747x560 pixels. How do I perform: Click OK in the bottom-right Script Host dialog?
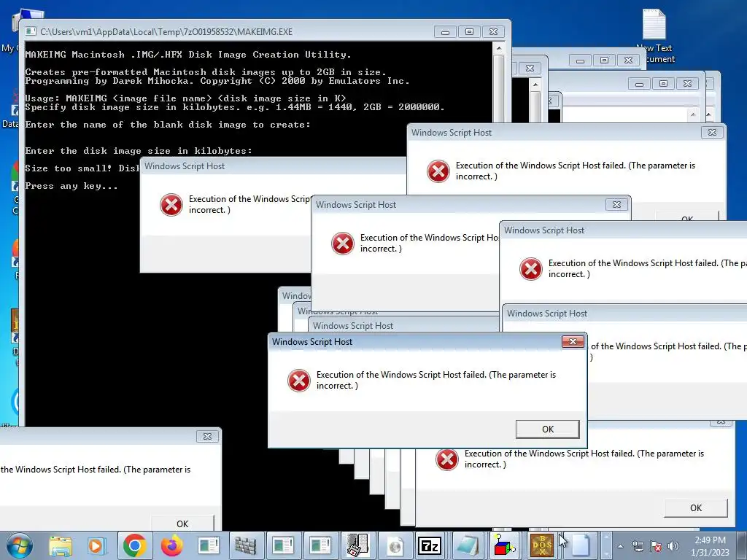(x=696, y=507)
